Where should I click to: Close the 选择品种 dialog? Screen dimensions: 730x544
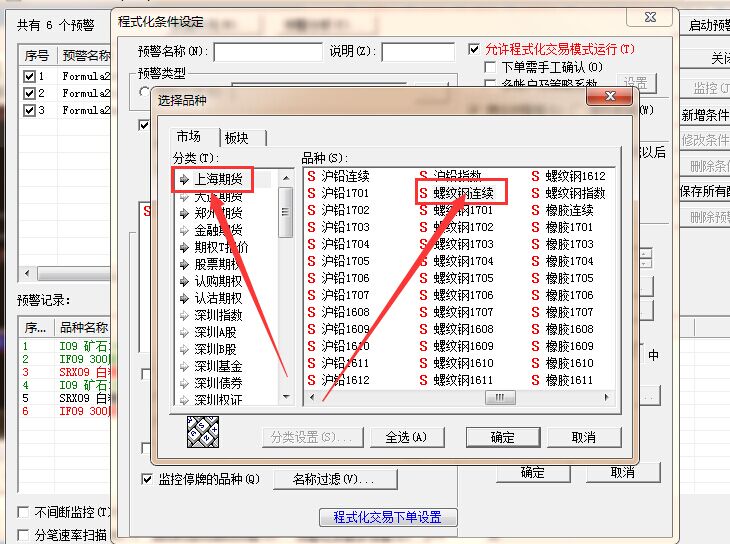[610, 96]
